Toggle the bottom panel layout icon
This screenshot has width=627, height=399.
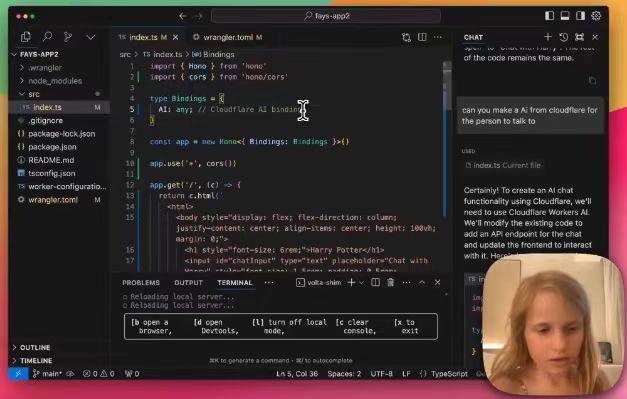(x=565, y=16)
